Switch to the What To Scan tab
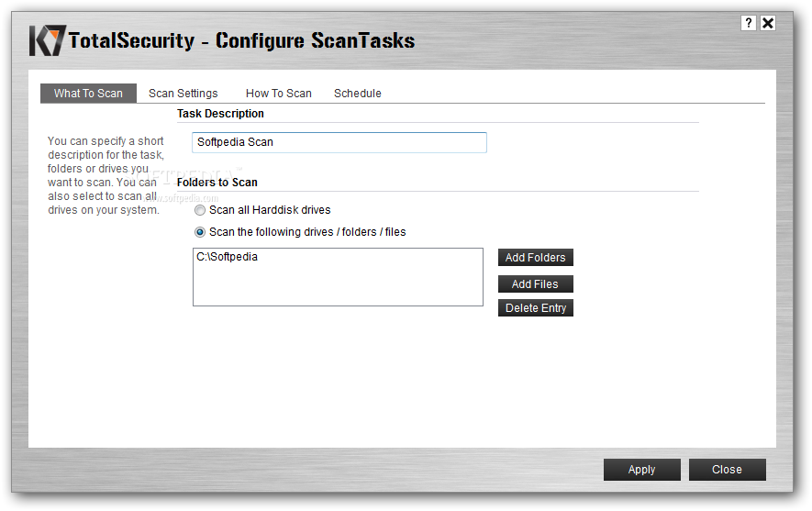 pyautogui.click(x=89, y=94)
